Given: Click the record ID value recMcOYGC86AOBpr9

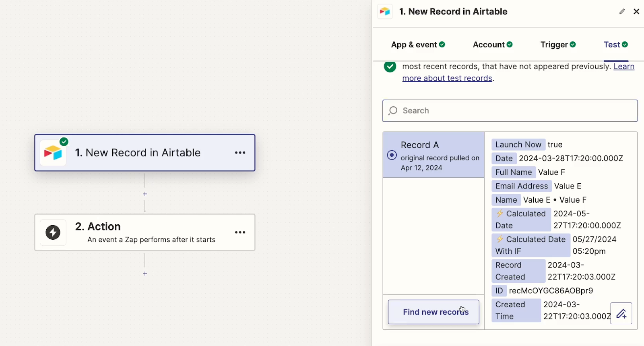Looking at the screenshot, I should (x=551, y=291).
